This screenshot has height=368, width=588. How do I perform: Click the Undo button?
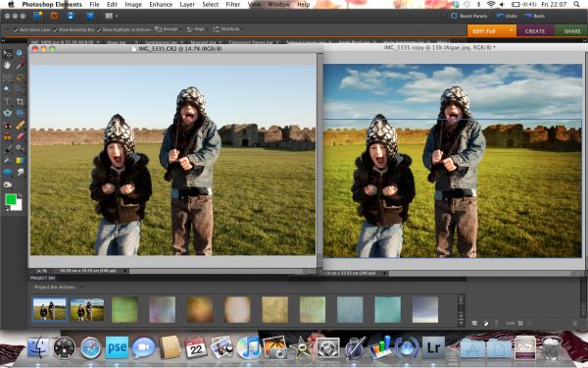click(x=507, y=16)
